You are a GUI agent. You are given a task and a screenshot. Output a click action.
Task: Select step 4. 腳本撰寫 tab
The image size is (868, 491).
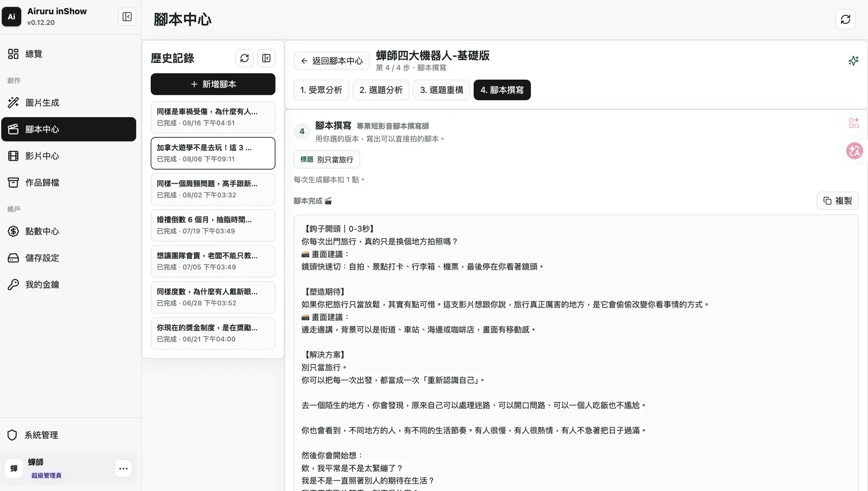[502, 90]
